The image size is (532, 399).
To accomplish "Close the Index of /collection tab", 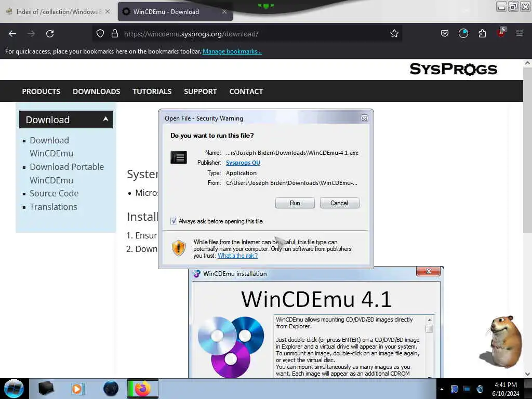I will pyautogui.click(x=108, y=11).
